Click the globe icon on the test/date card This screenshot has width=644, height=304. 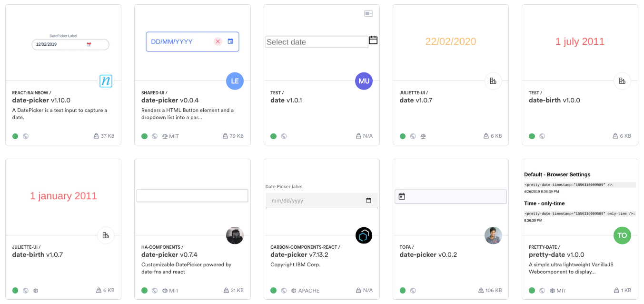(x=283, y=136)
